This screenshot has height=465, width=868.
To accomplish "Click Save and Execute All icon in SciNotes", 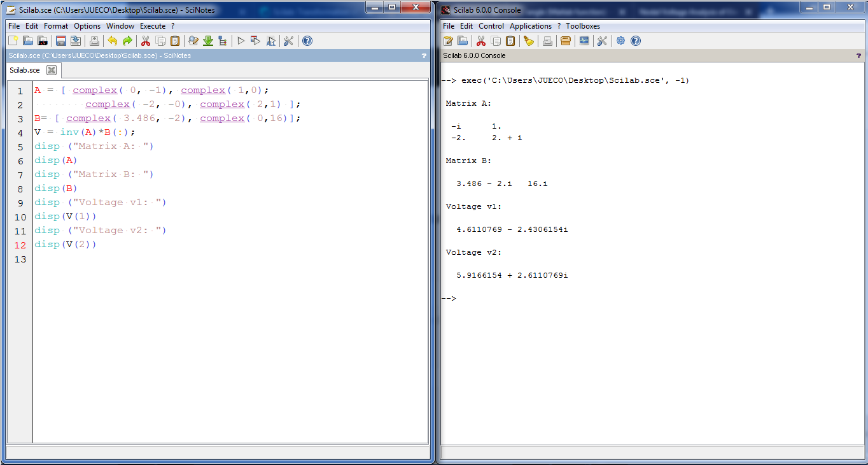I will (x=270, y=41).
